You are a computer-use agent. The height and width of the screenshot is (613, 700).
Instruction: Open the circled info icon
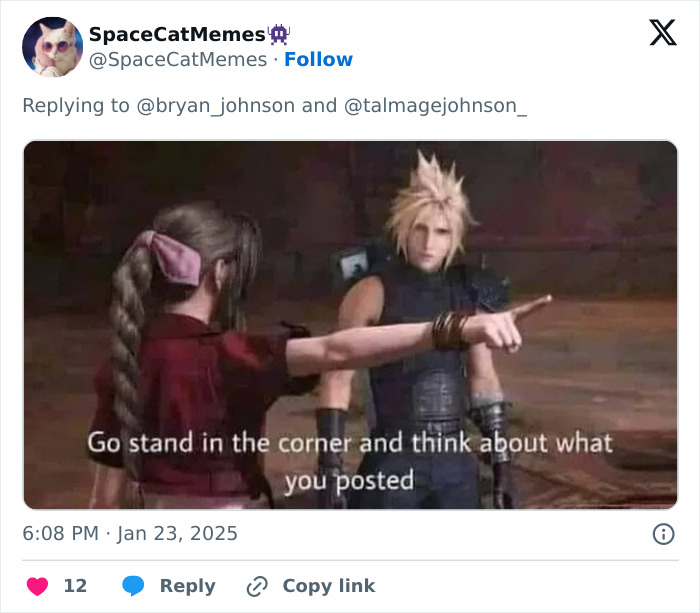tap(663, 534)
